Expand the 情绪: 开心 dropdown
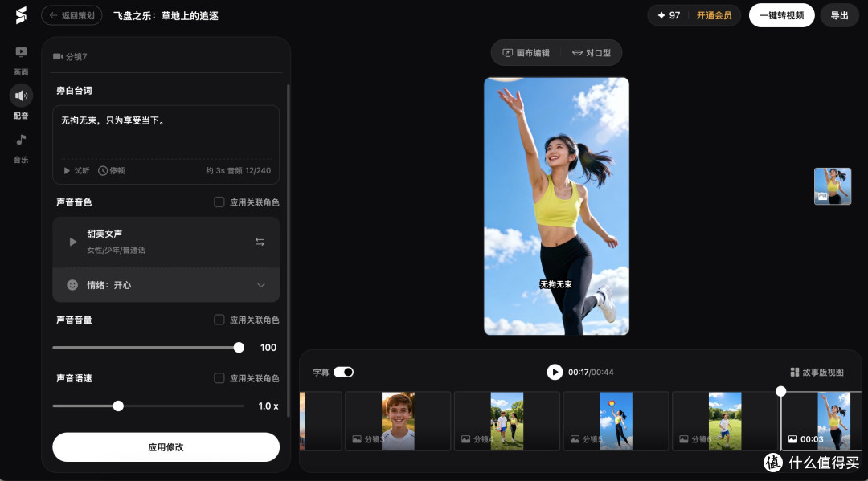 260,285
